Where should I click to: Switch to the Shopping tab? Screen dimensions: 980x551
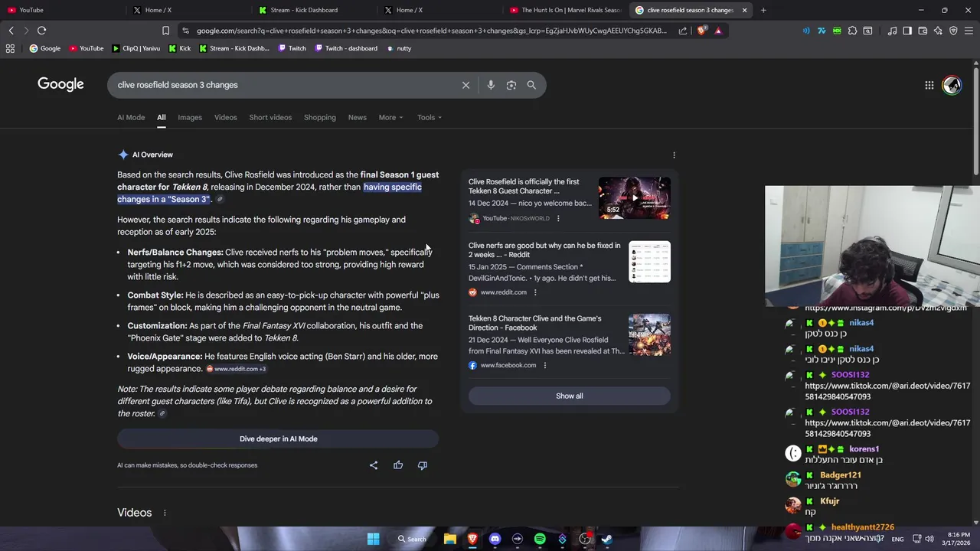coord(320,117)
